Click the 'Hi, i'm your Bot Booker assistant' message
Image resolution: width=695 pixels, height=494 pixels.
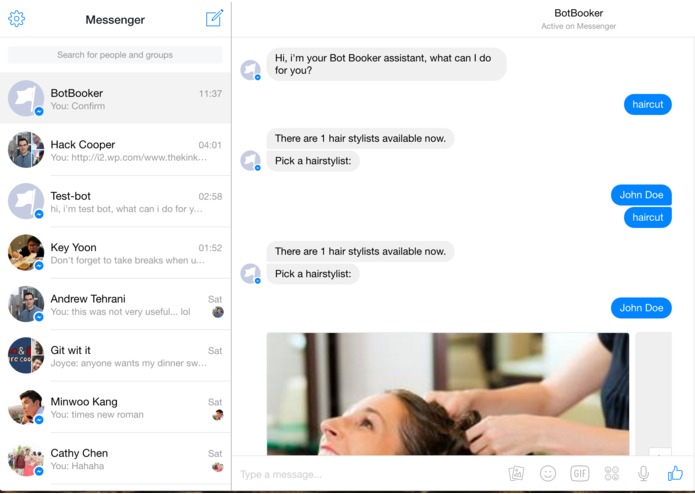click(386, 64)
